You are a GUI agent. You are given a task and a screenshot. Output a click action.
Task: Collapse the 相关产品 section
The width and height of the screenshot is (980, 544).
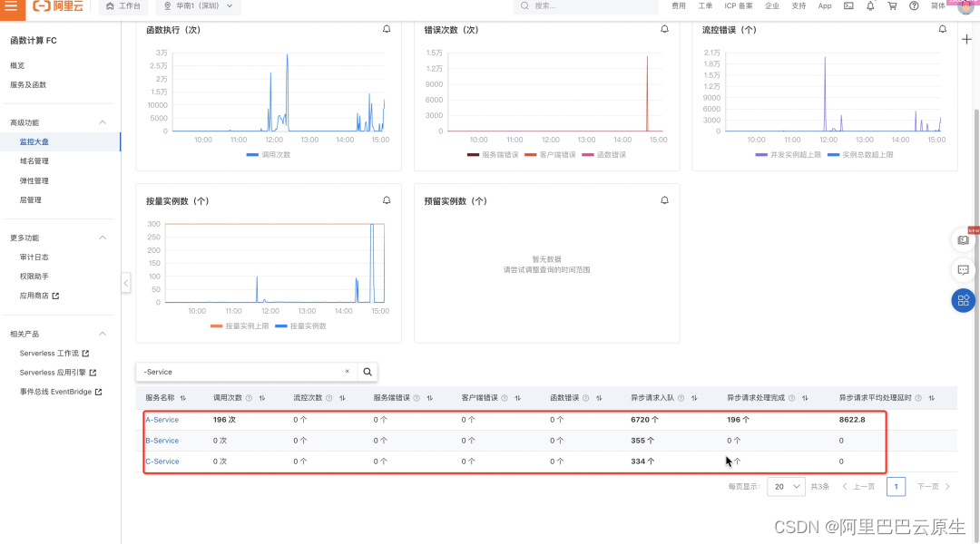[103, 335]
